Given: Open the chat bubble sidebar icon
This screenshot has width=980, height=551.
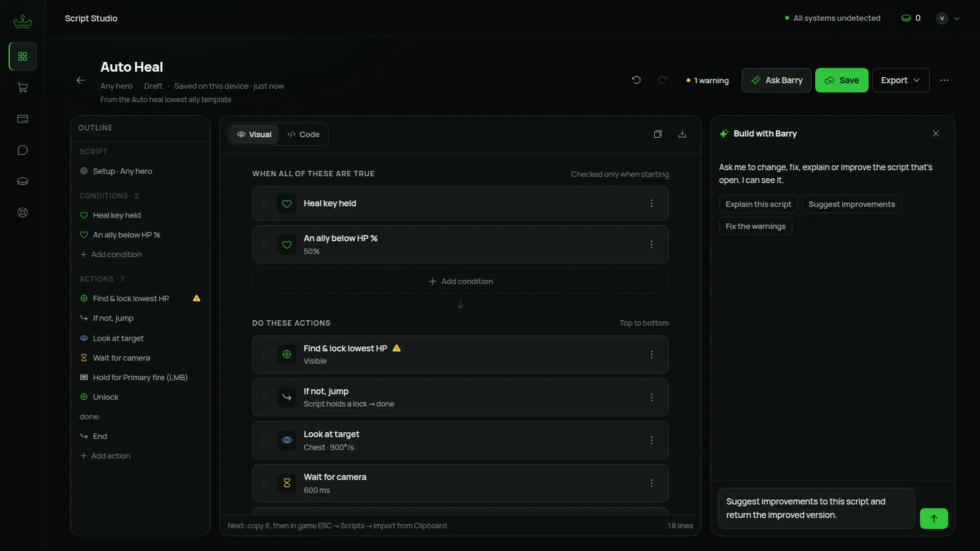Looking at the screenshot, I should (23, 150).
